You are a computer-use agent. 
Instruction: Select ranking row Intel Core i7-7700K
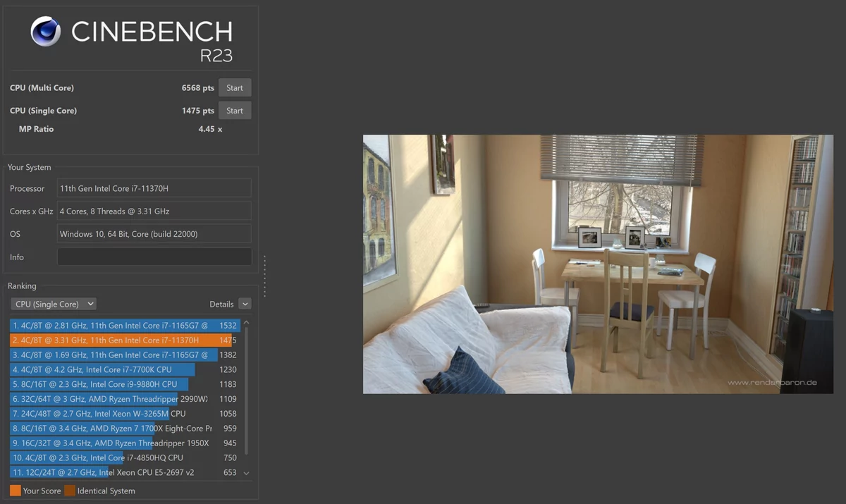coord(124,369)
